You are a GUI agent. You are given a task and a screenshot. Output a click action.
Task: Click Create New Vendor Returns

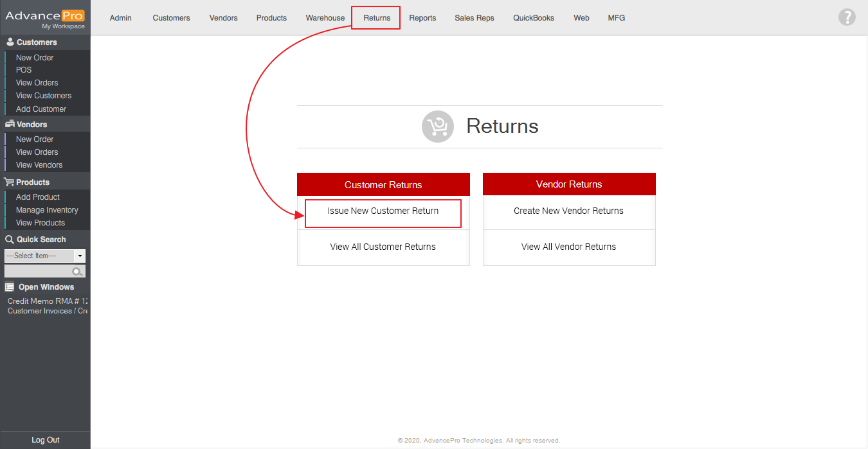click(x=568, y=211)
